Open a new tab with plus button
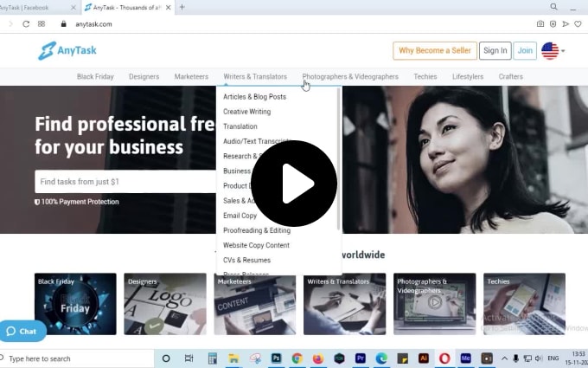Image resolution: width=588 pixels, height=368 pixels. [x=182, y=7]
